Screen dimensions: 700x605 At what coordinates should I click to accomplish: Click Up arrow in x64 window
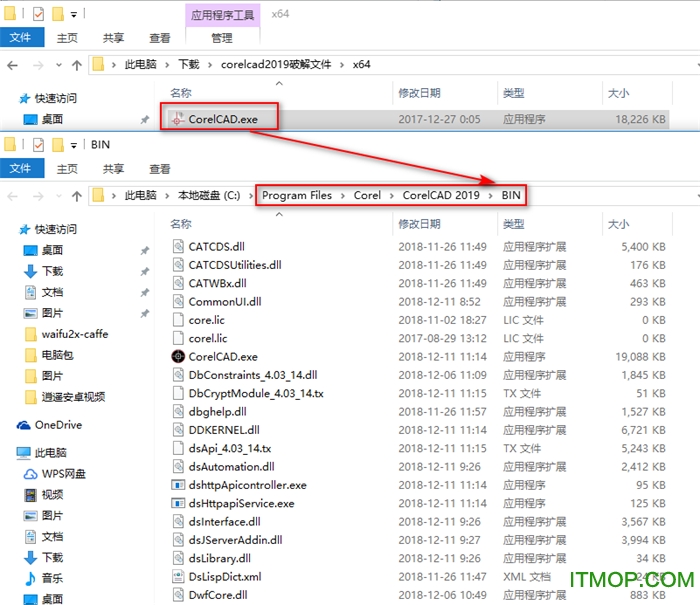pos(77,65)
